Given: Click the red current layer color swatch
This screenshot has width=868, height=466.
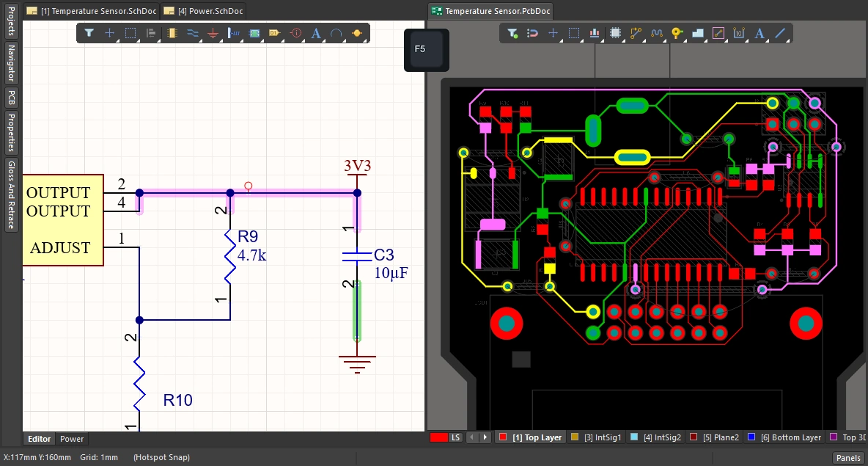Looking at the screenshot, I should 439,437.
